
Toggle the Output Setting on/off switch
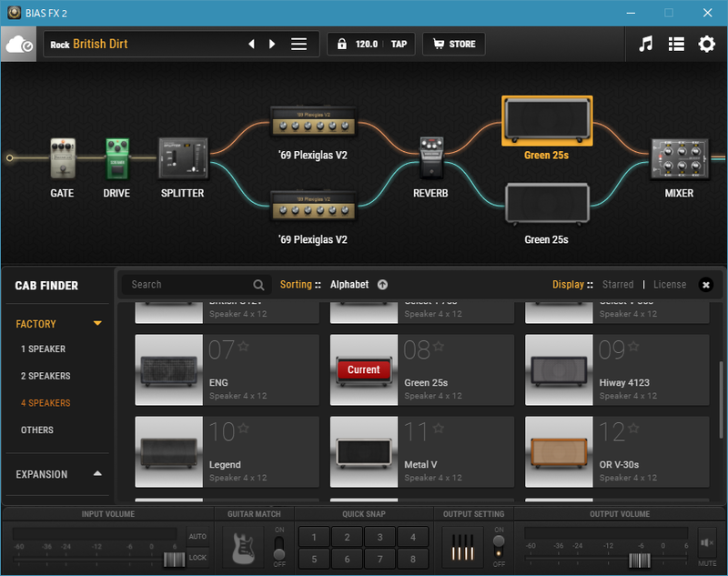point(499,547)
